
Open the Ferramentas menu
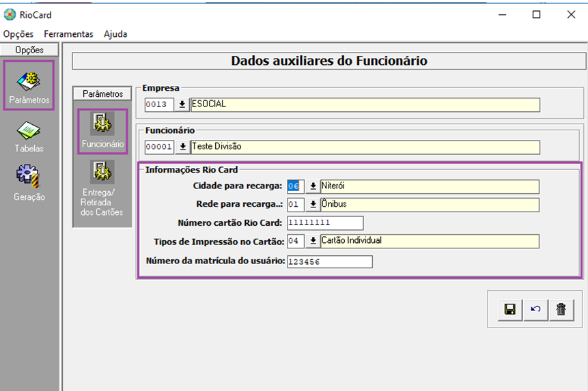[x=68, y=34]
